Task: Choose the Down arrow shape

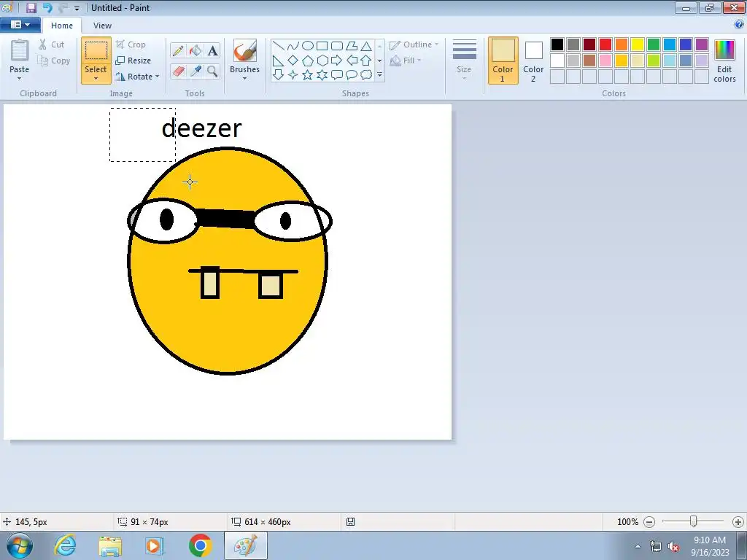Action: click(x=278, y=75)
